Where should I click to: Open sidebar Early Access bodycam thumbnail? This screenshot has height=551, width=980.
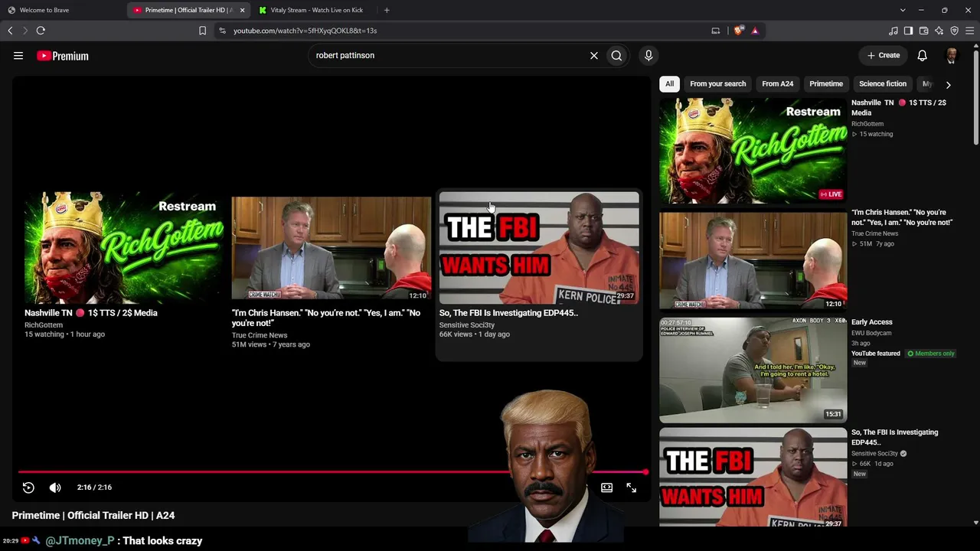point(753,370)
